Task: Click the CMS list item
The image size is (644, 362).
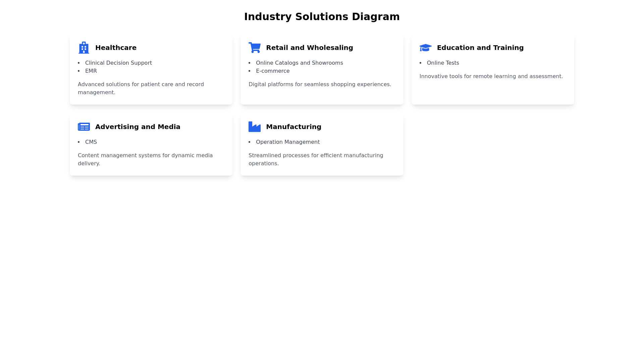Action: click(91, 142)
